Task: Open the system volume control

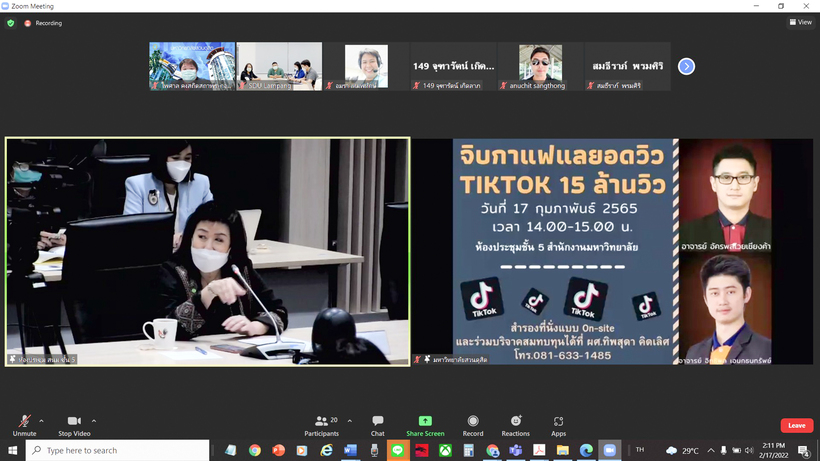Action: (749, 451)
